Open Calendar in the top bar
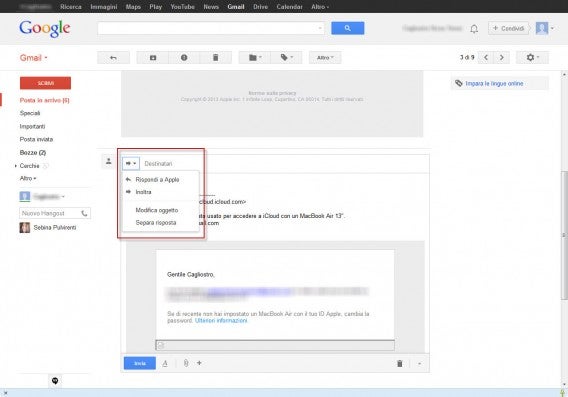 289,7
